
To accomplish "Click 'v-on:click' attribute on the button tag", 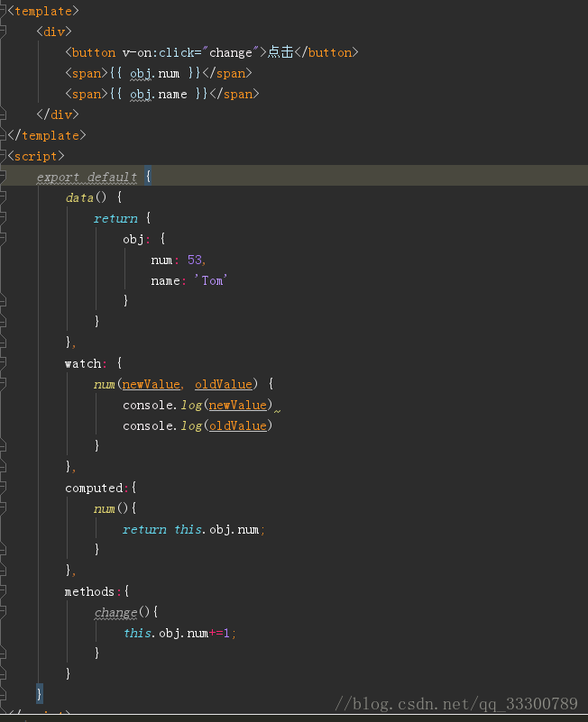I will [159, 53].
